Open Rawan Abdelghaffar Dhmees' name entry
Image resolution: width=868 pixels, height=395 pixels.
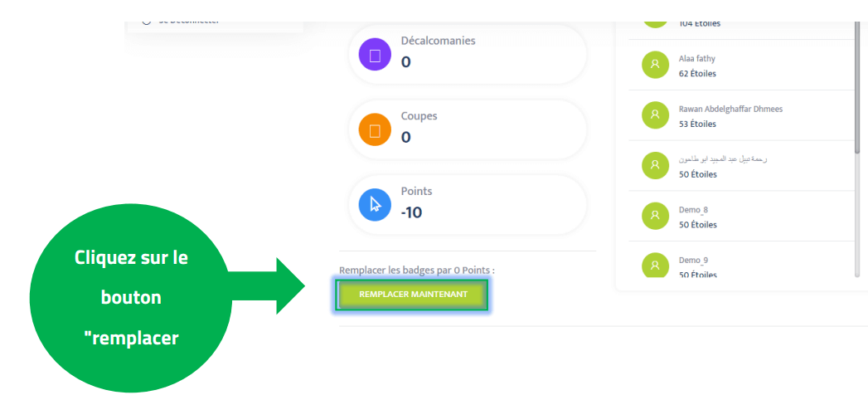(x=730, y=109)
